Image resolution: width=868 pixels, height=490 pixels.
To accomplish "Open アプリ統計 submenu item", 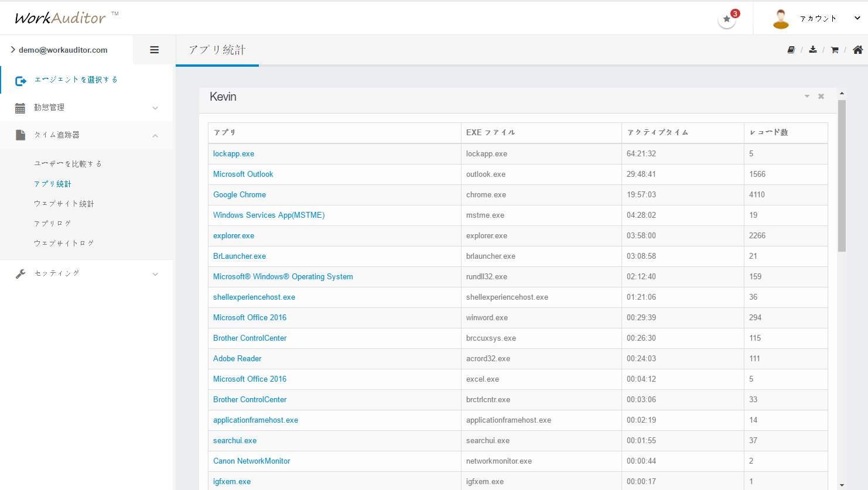I will coord(52,184).
